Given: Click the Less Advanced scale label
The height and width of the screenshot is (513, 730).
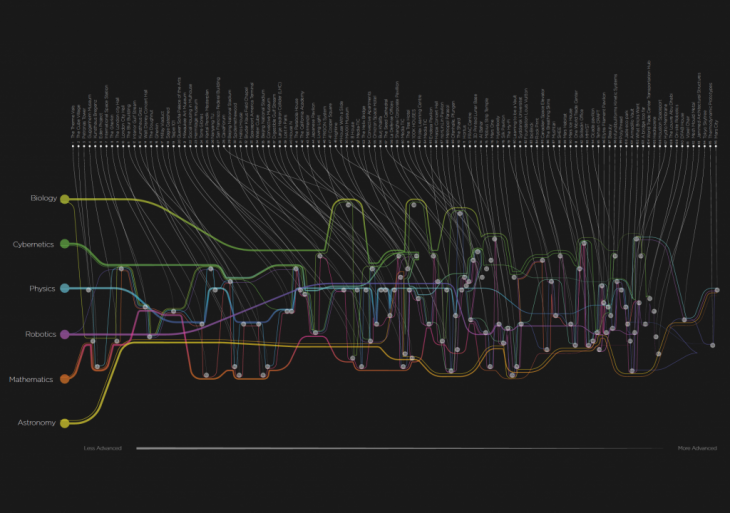Looking at the screenshot, I should click(103, 449).
